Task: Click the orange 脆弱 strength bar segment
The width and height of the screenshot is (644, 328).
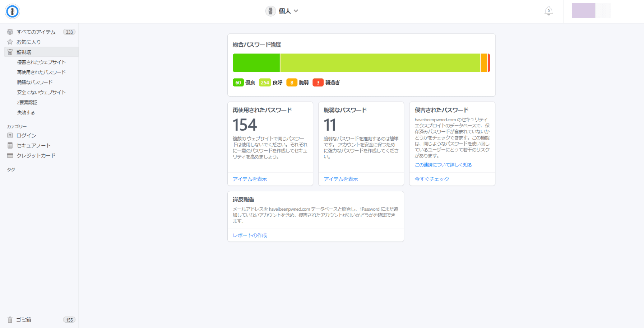Action: [484, 63]
